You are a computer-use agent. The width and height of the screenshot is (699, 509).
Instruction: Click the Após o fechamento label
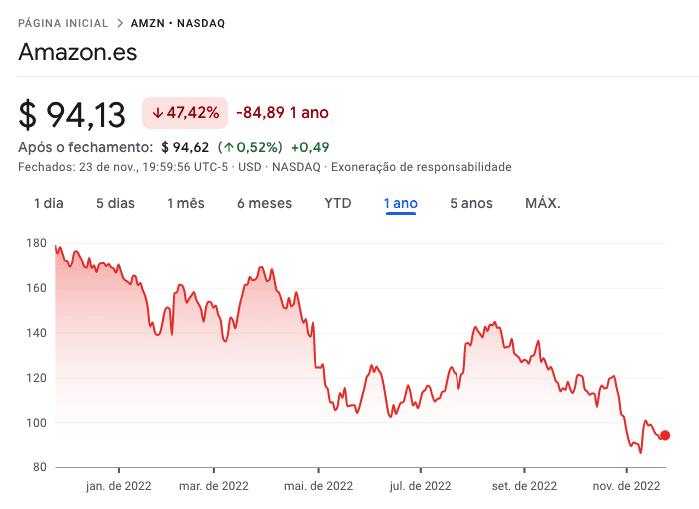tap(86, 147)
